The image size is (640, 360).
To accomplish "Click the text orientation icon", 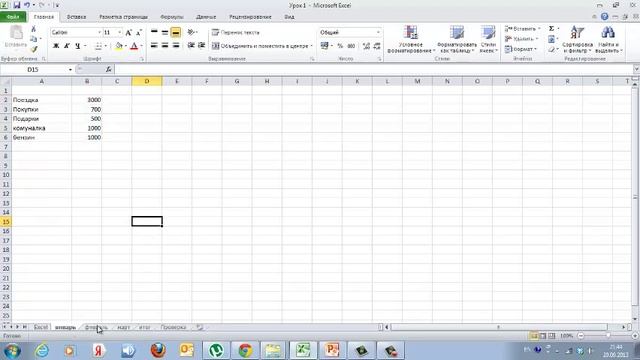I will [x=191, y=32].
